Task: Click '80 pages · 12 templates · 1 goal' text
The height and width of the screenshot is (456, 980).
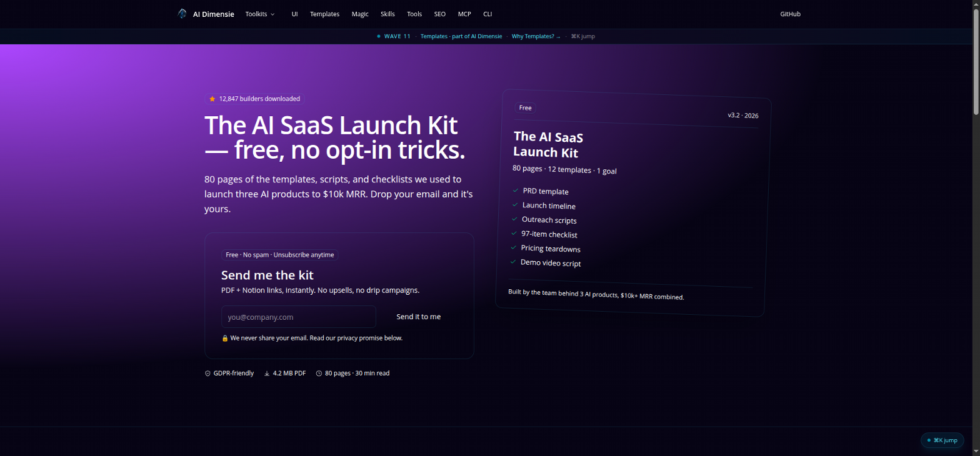Action: (x=565, y=169)
